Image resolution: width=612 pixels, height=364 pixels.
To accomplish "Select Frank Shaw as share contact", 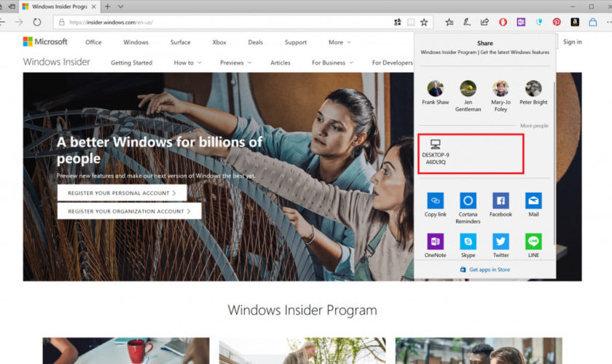I will 435,90.
